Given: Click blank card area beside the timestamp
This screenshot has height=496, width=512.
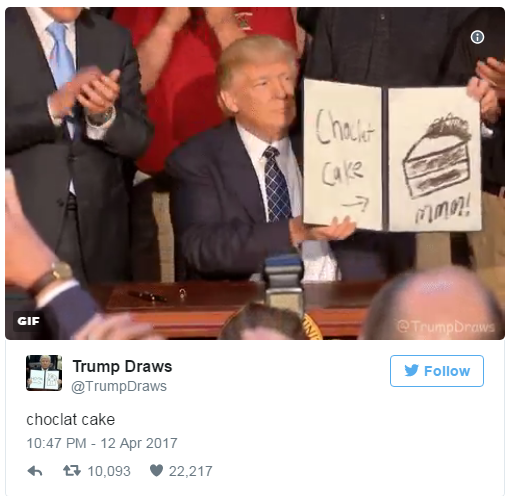Looking at the screenshot, I should 333,443.
